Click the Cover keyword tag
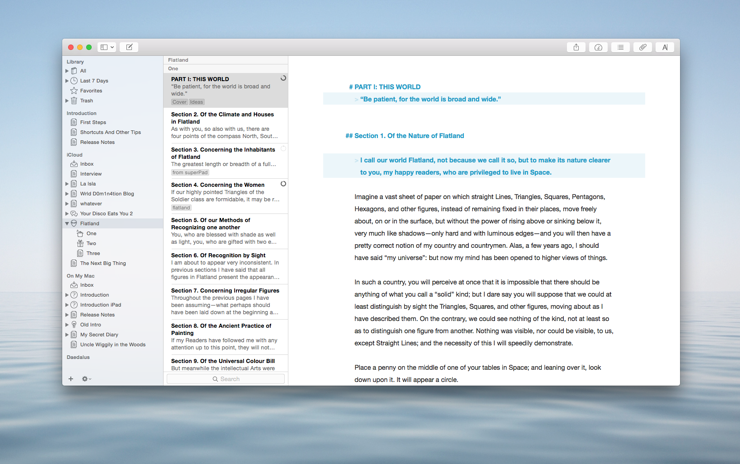The width and height of the screenshot is (740, 464). (179, 102)
